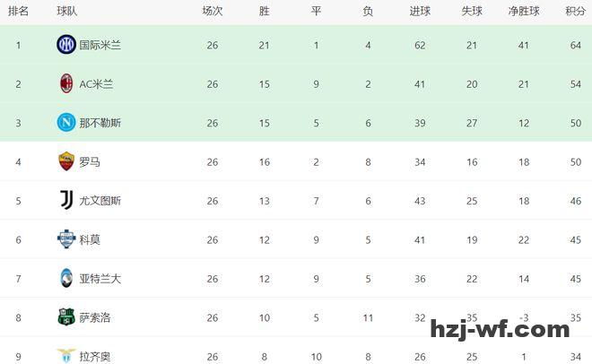The width and height of the screenshot is (592, 364).
Task: Click the Napoli club logo
Action: coord(65,123)
